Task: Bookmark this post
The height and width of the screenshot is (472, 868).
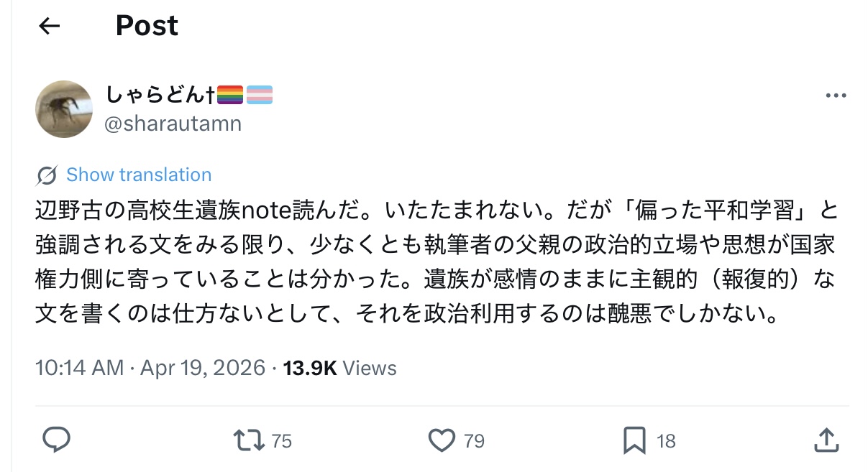Action: 634,440
